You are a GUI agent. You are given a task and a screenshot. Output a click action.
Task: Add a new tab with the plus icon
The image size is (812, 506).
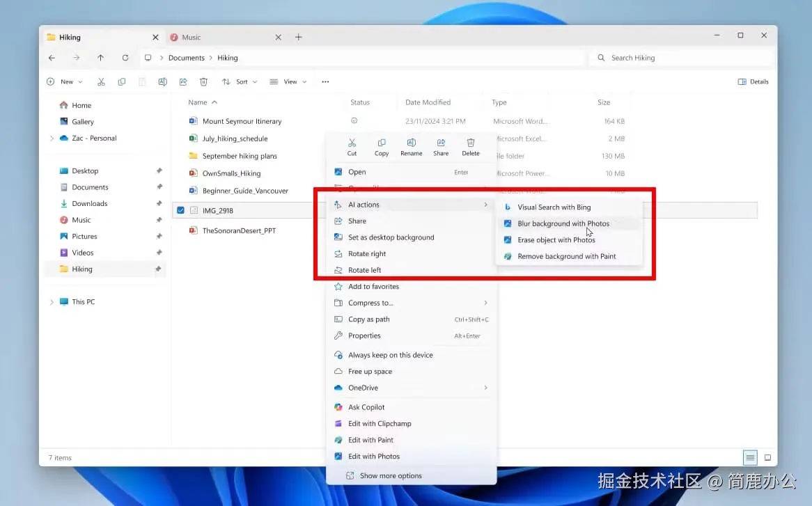(298, 38)
